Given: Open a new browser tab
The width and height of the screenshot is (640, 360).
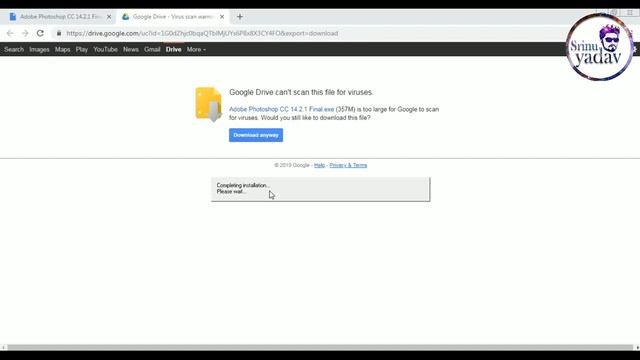Looking at the screenshot, I should [240, 17].
